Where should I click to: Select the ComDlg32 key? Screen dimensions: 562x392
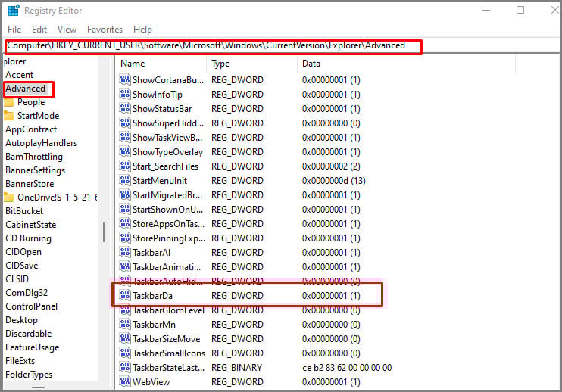[27, 292]
